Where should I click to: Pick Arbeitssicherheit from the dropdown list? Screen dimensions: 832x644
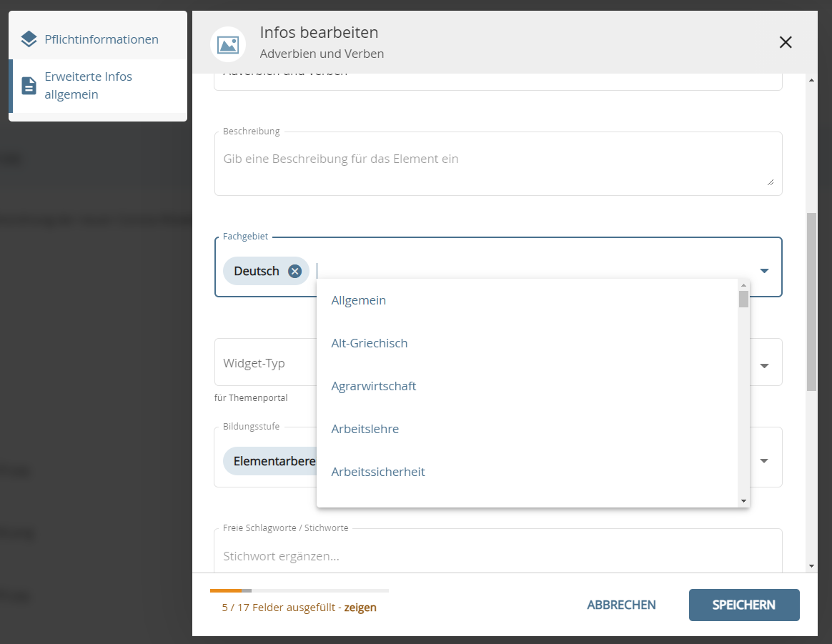pos(527,472)
